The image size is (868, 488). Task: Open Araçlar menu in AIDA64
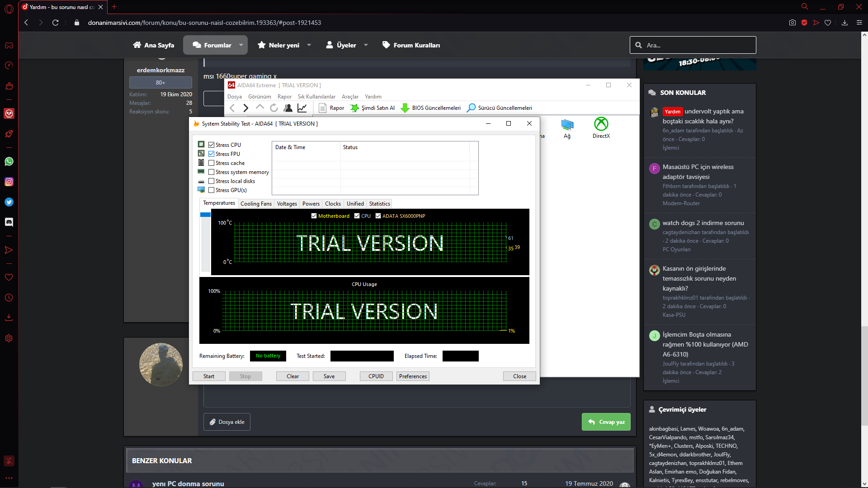350,97
